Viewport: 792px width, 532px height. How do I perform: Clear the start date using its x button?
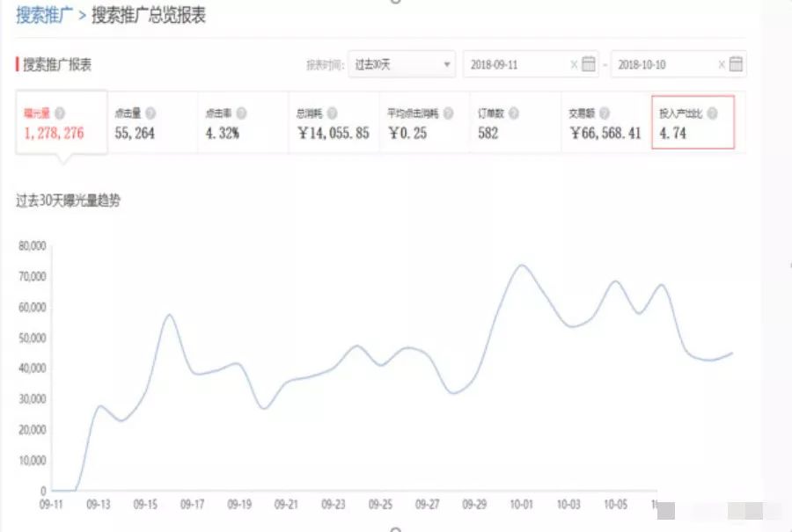coord(574,63)
